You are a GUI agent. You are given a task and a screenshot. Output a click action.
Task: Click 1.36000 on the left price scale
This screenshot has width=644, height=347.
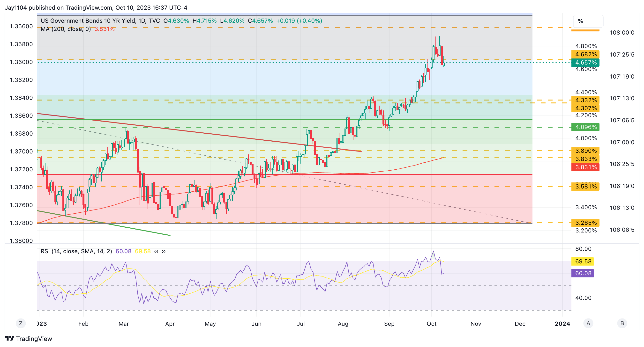tap(21, 62)
